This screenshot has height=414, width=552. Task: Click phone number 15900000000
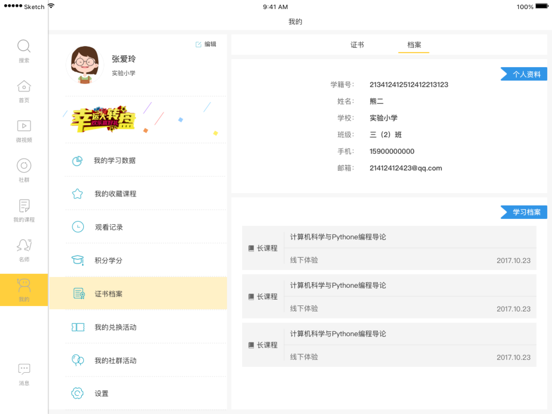[392, 151]
